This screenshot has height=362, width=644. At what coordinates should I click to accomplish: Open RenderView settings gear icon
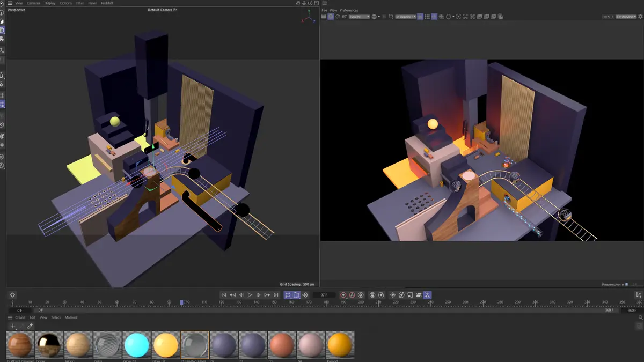tap(640, 17)
